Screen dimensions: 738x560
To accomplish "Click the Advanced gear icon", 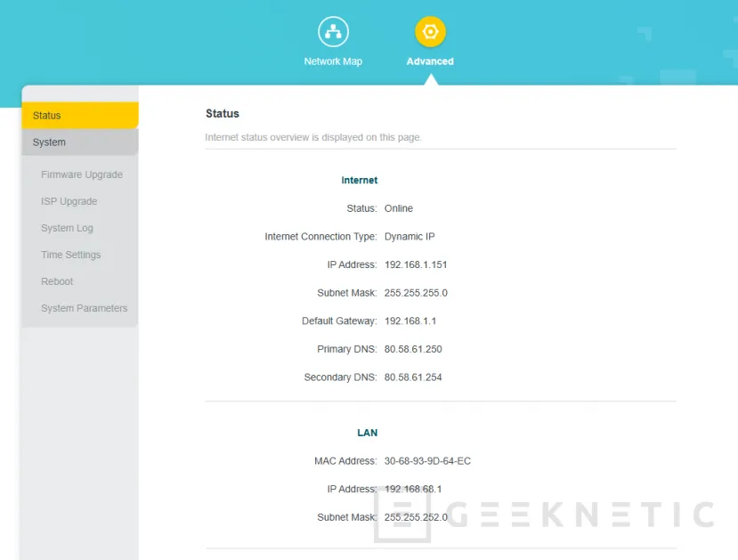I will pos(430,31).
